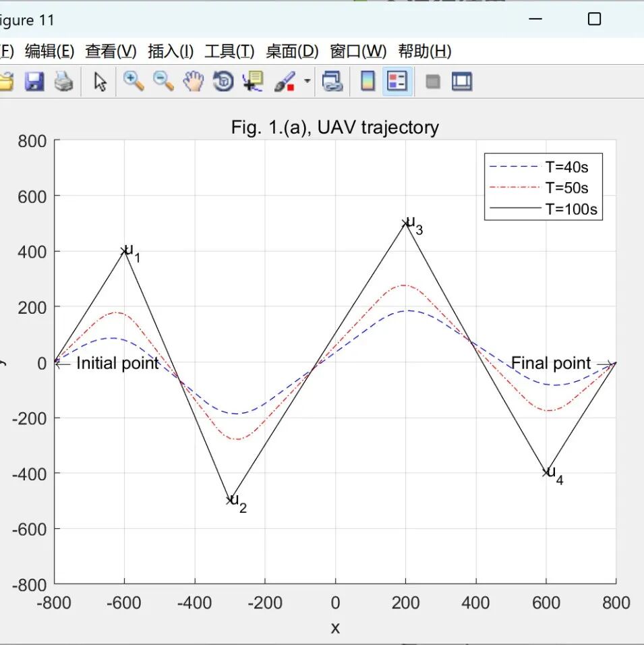The height and width of the screenshot is (645, 644).
Task: Open the 窗口(W) menu
Action: 358,51
